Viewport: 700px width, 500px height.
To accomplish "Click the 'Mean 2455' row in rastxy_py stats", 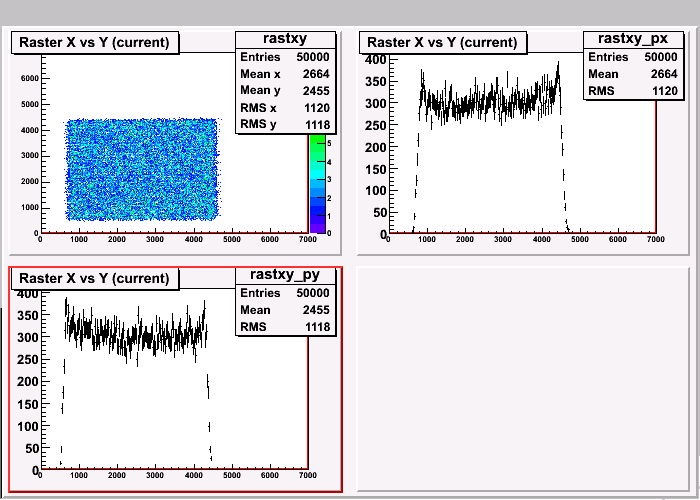I will pyautogui.click(x=285, y=310).
